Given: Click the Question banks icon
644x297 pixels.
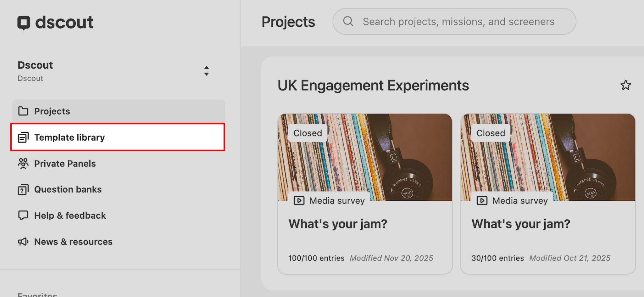Looking at the screenshot, I should click(x=23, y=190).
